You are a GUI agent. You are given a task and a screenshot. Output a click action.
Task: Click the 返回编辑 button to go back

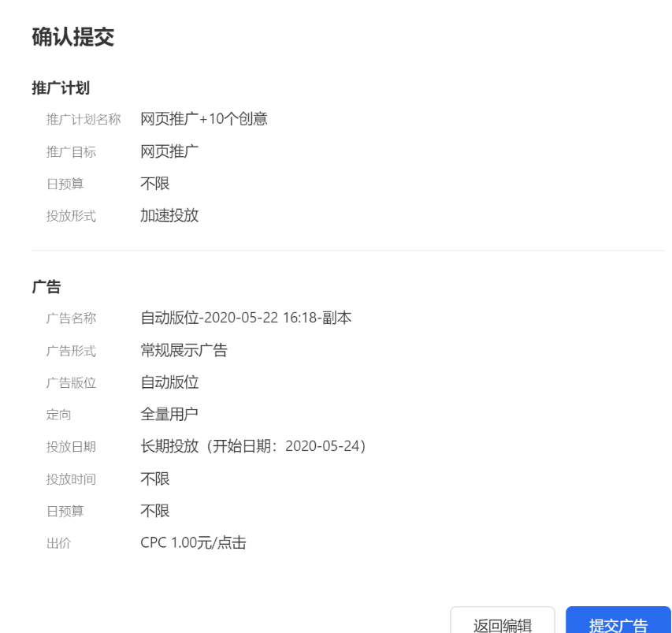tap(503, 624)
